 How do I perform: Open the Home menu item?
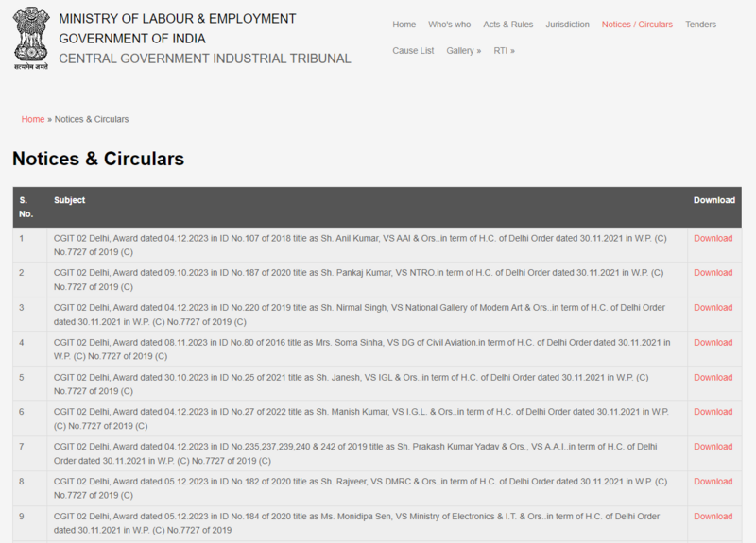pos(404,25)
